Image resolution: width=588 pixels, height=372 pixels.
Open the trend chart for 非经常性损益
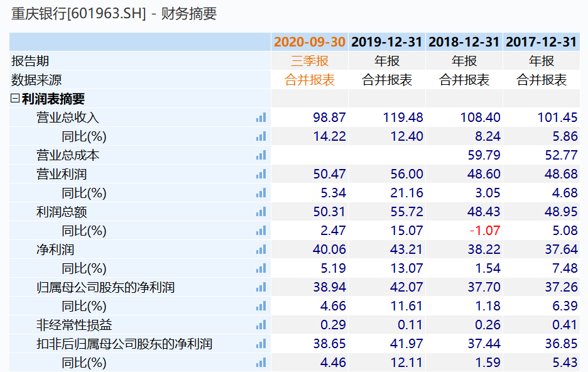tap(263, 324)
